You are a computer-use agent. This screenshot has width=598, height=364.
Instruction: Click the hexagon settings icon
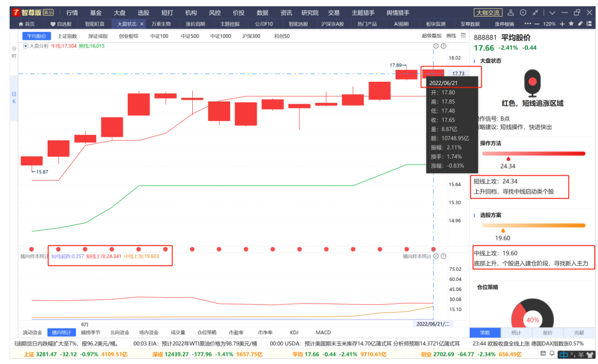(523, 13)
